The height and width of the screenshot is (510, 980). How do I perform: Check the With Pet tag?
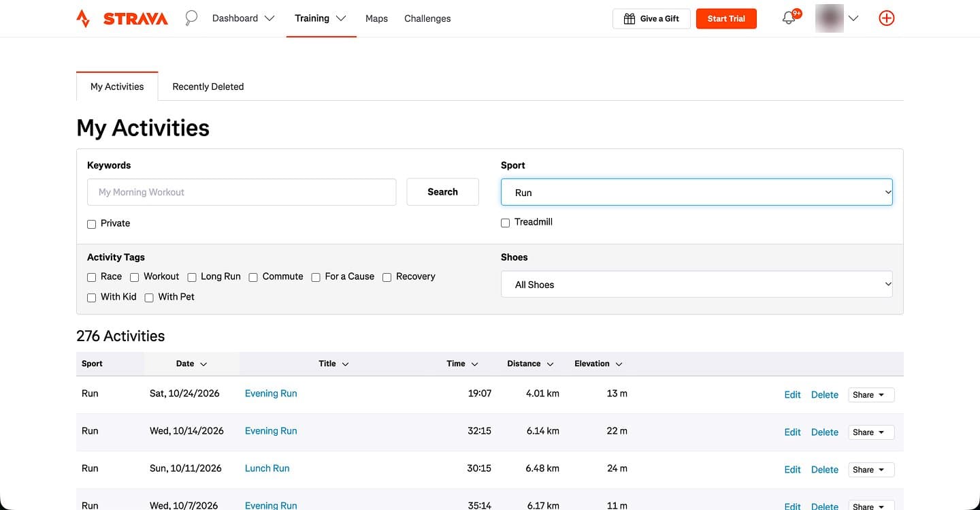click(149, 298)
